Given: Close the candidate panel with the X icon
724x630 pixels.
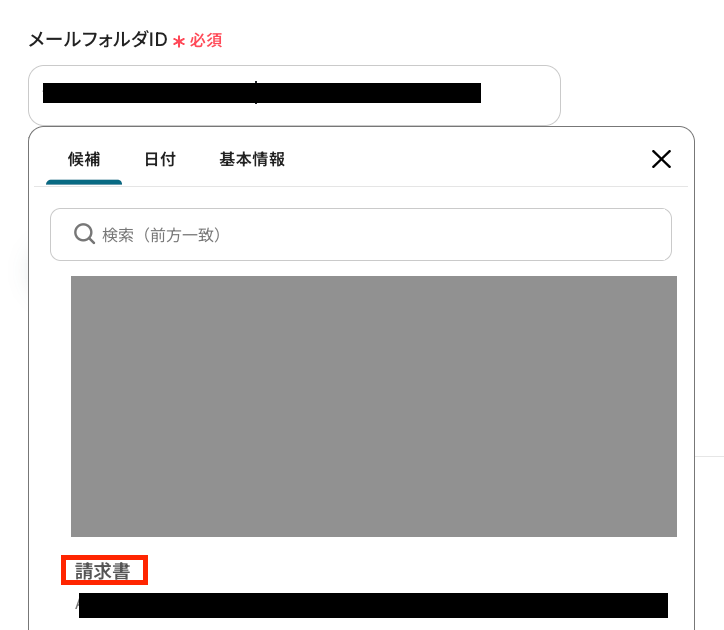Looking at the screenshot, I should pos(661,159).
